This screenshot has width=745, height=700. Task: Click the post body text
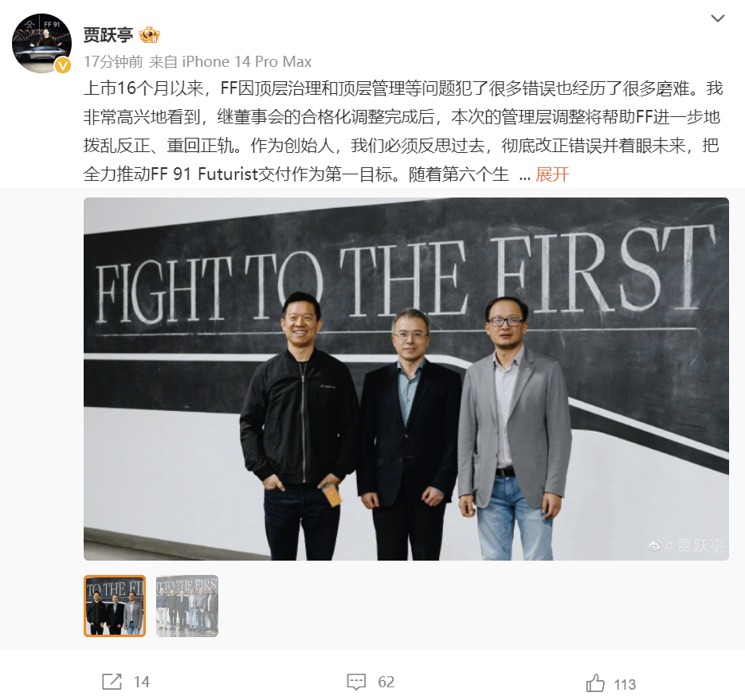(x=403, y=131)
